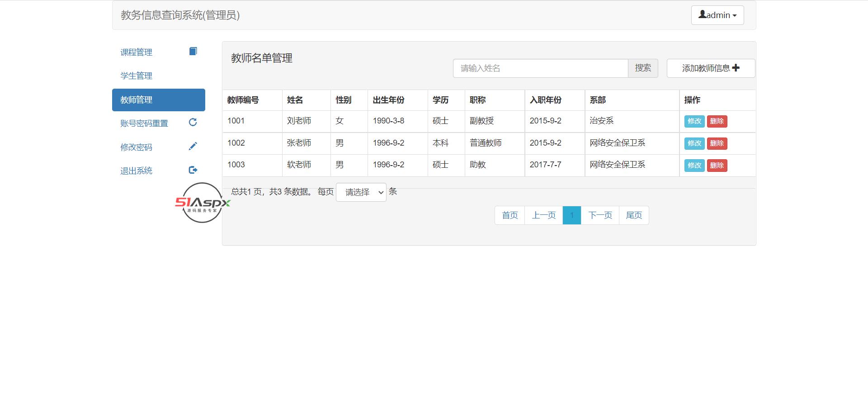Click 修改 for teacher 1001

point(694,121)
